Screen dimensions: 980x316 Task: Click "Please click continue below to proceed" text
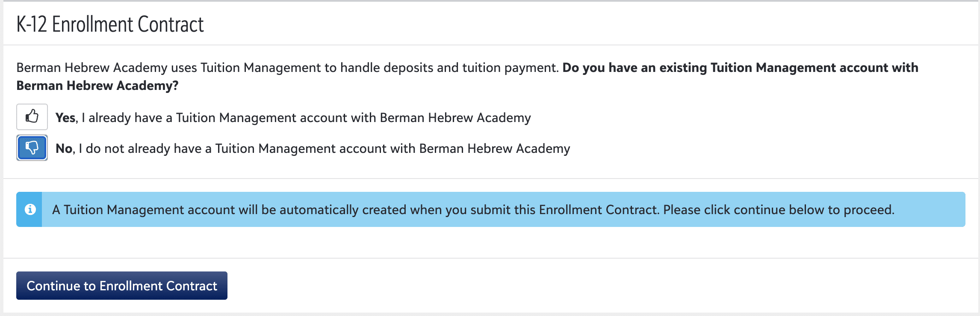click(779, 210)
